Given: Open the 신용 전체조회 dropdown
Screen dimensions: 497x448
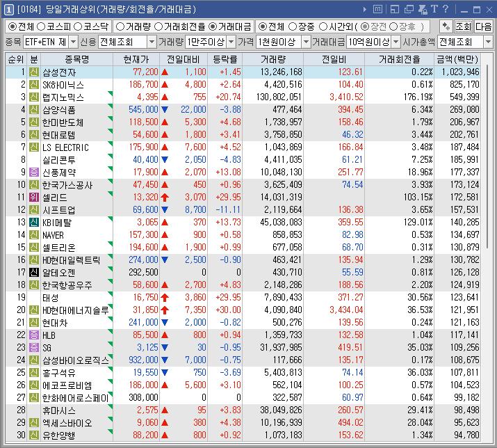Looking at the screenshot, I should tap(152, 42).
